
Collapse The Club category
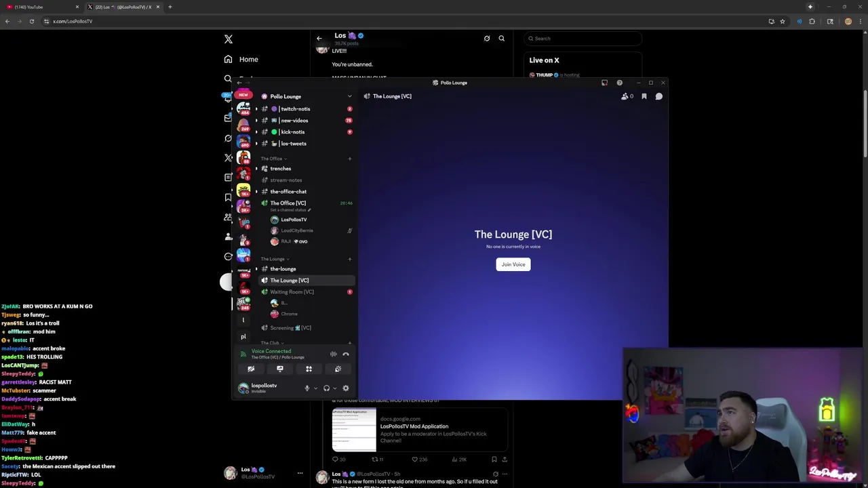(272, 343)
